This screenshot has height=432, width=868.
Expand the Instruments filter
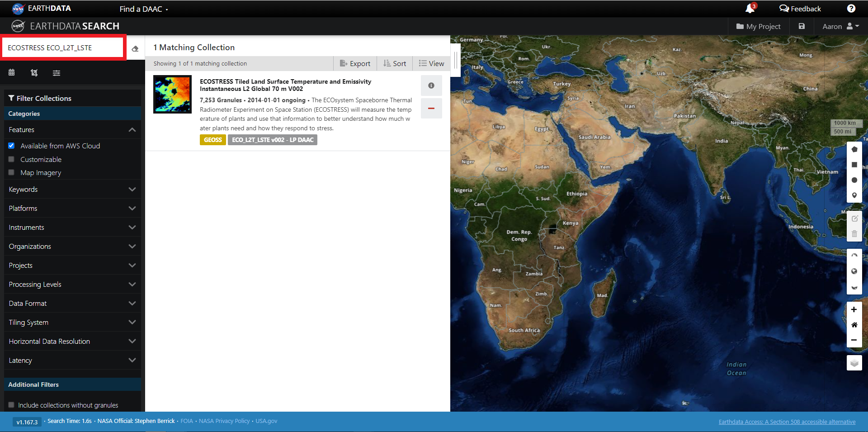[72, 227]
